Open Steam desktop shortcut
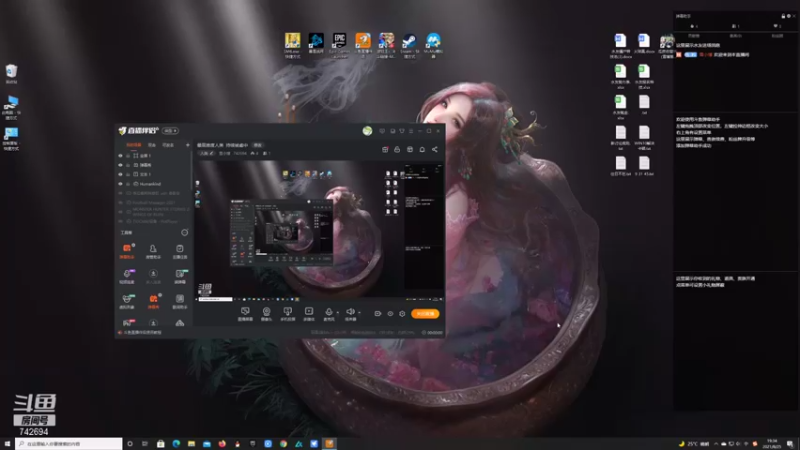Image resolution: width=800 pixels, height=450 pixels. click(x=410, y=44)
